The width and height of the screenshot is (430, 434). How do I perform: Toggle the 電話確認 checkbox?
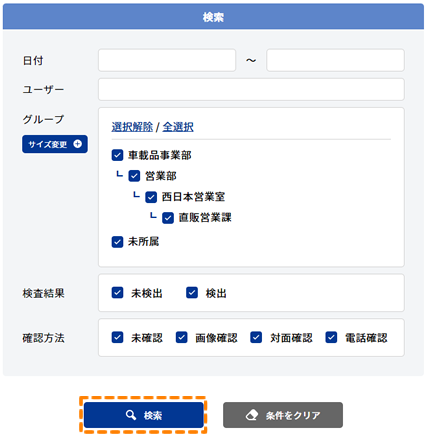tap(331, 338)
